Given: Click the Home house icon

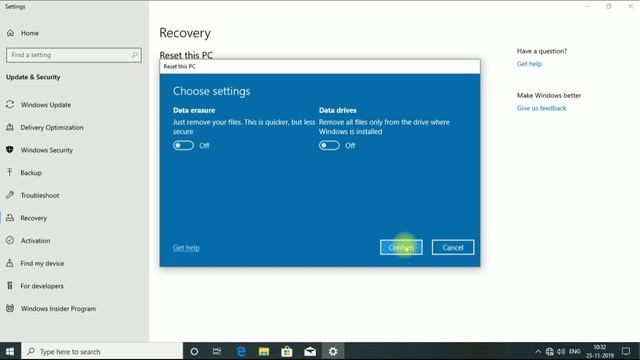Looking at the screenshot, I should [10, 33].
